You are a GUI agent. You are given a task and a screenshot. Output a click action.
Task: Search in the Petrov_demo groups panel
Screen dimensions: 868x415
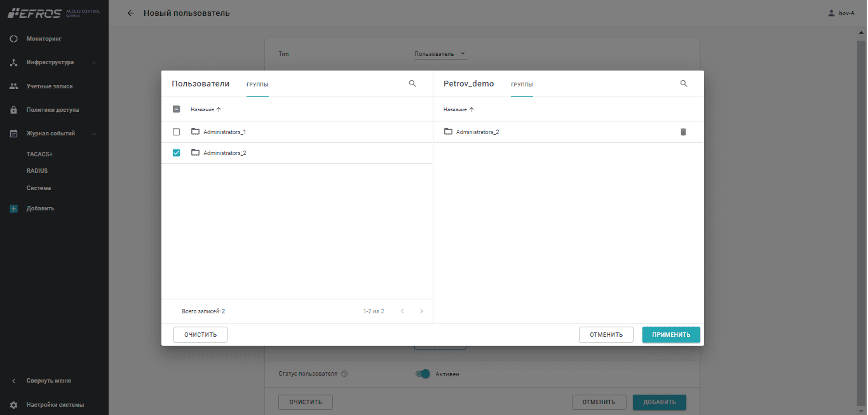[684, 83]
